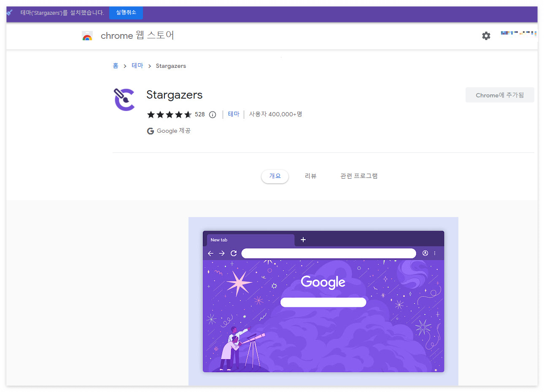Click the Stargazers theme preview image
The height and width of the screenshot is (392, 544).
(323, 301)
